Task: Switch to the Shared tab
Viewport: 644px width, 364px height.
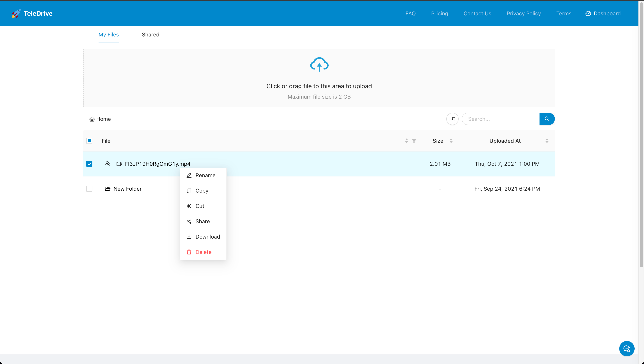Action: 150,35
